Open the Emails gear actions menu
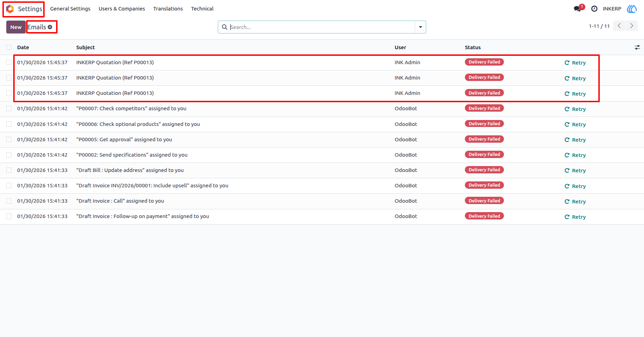The width and height of the screenshot is (644, 337). click(x=50, y=27)
